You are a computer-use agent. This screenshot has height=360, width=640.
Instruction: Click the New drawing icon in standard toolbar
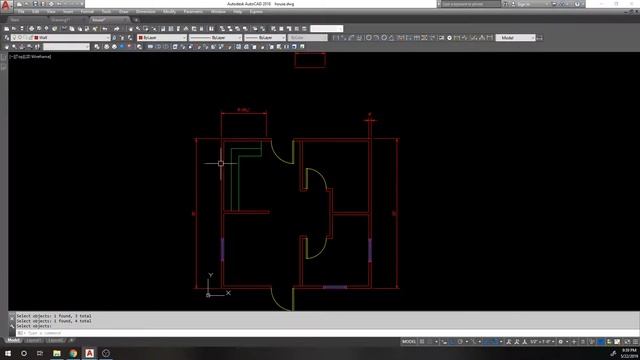pos(7,29)
